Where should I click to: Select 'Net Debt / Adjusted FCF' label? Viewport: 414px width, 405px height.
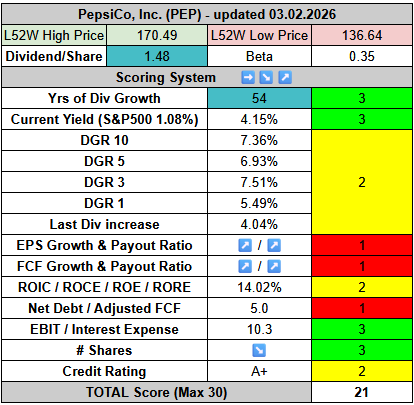tap(104, 308)
